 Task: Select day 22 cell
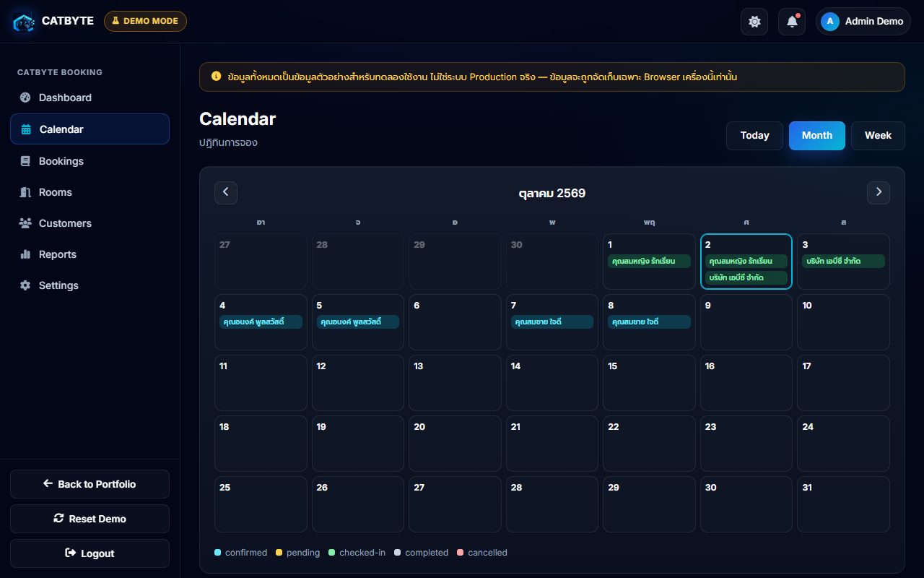coord(649,444)
